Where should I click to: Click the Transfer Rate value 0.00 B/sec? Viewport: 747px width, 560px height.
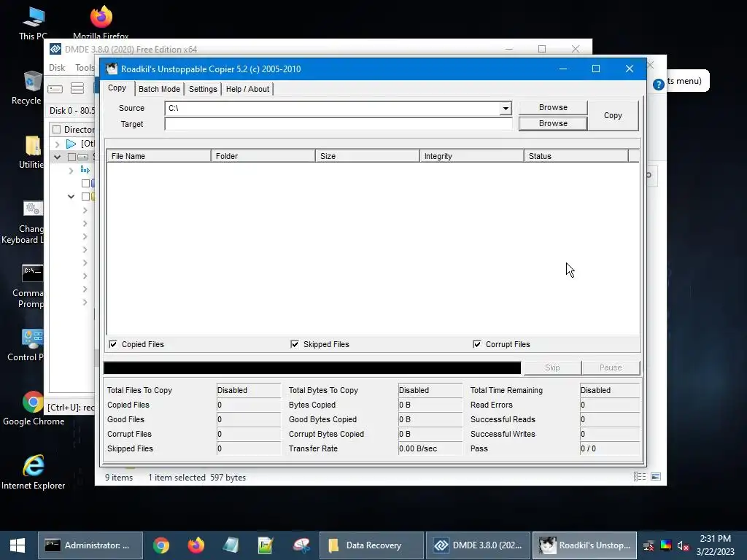pos(430,448)
